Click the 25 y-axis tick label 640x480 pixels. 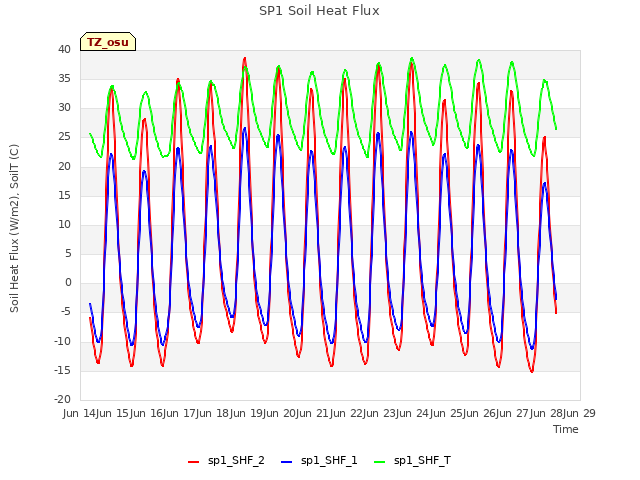click(64, 137)
